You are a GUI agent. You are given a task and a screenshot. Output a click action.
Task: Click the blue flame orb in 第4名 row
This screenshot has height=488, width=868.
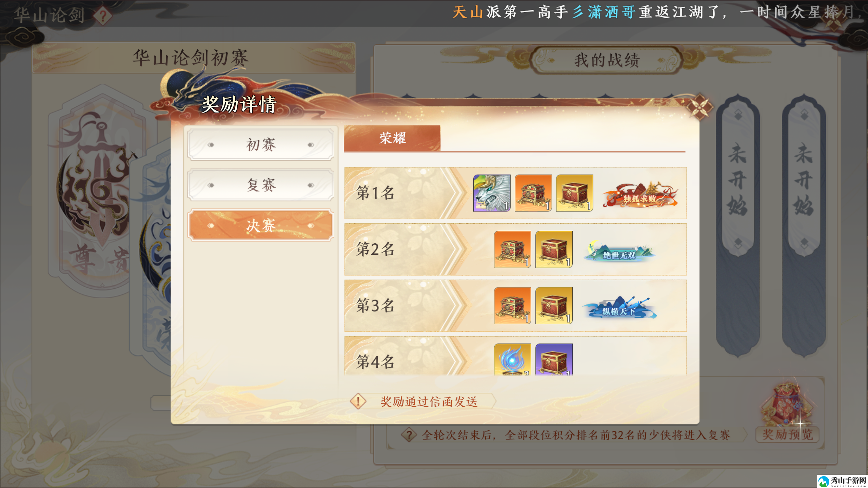click(512, 359)
